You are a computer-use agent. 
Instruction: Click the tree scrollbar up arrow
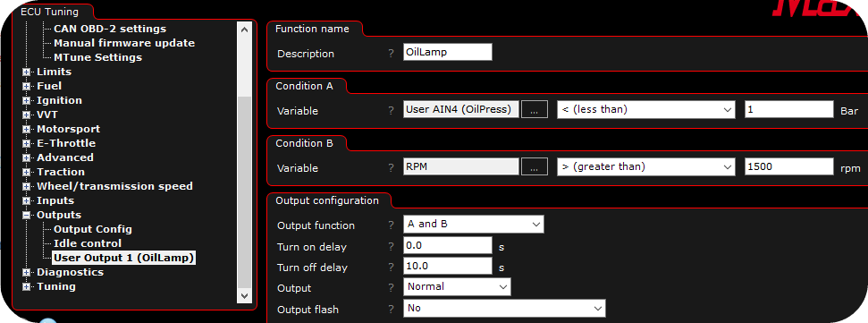[244, 30]
